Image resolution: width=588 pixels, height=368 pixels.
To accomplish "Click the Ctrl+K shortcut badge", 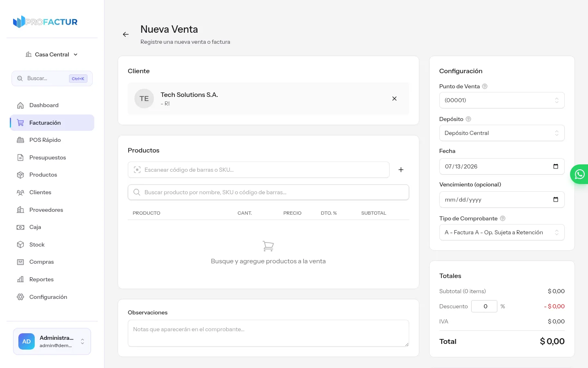I will (x=78, y=79).
